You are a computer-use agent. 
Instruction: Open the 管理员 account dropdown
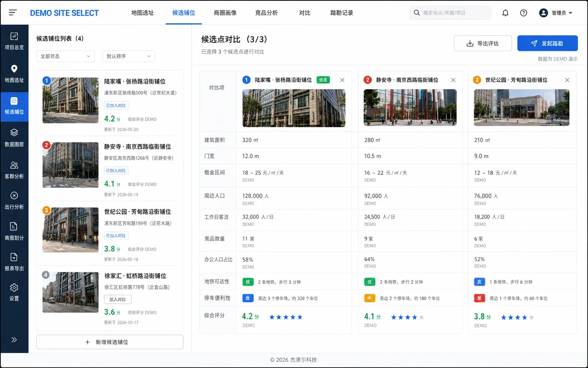click(x=556, y=13)
